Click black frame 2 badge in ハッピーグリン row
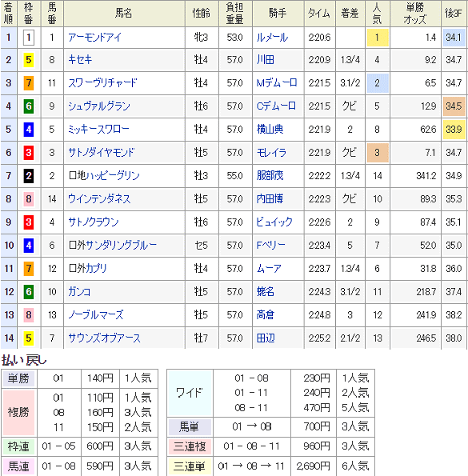This screenshot has height=476, width=468. (x=29, y=175)
